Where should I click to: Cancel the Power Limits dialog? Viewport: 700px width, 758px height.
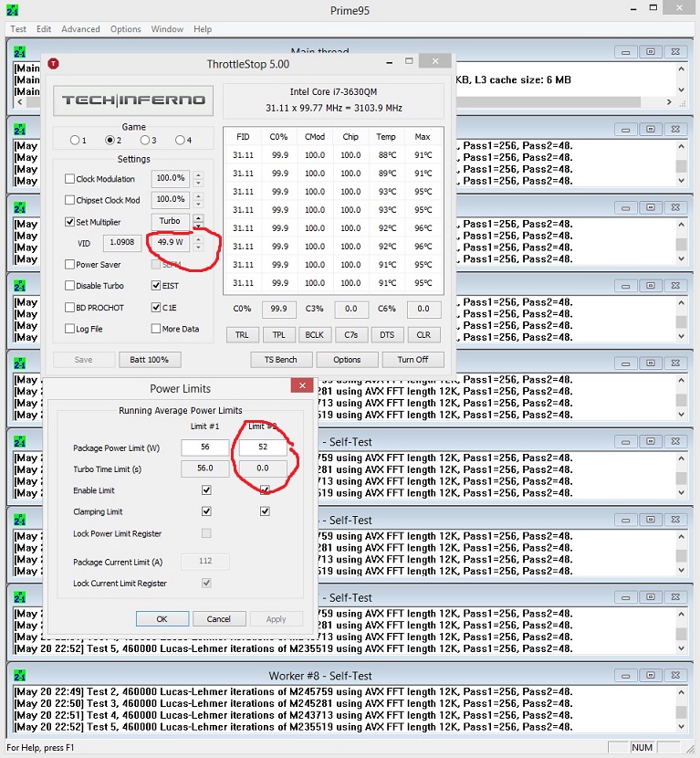point(219,619)
